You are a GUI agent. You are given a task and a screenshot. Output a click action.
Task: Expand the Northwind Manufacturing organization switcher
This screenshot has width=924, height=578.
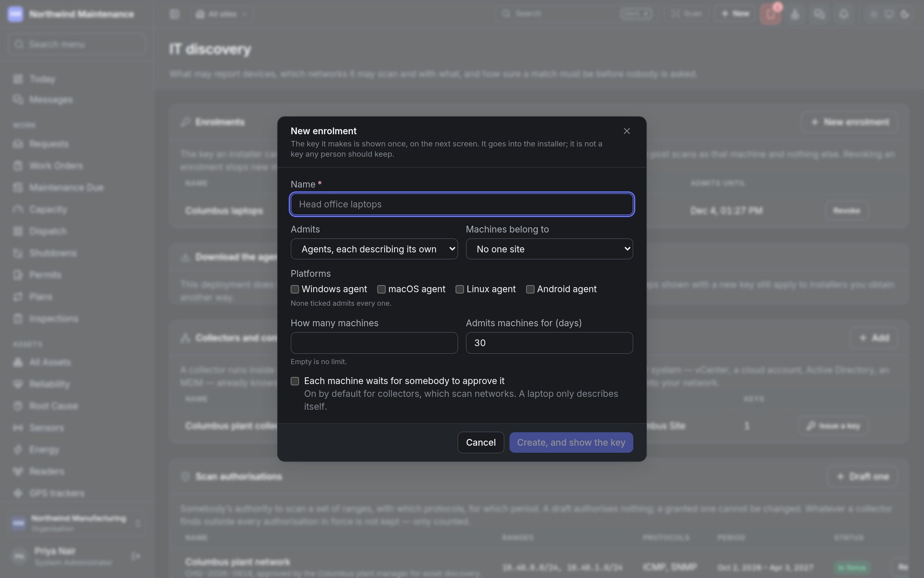tap(76, 523)
